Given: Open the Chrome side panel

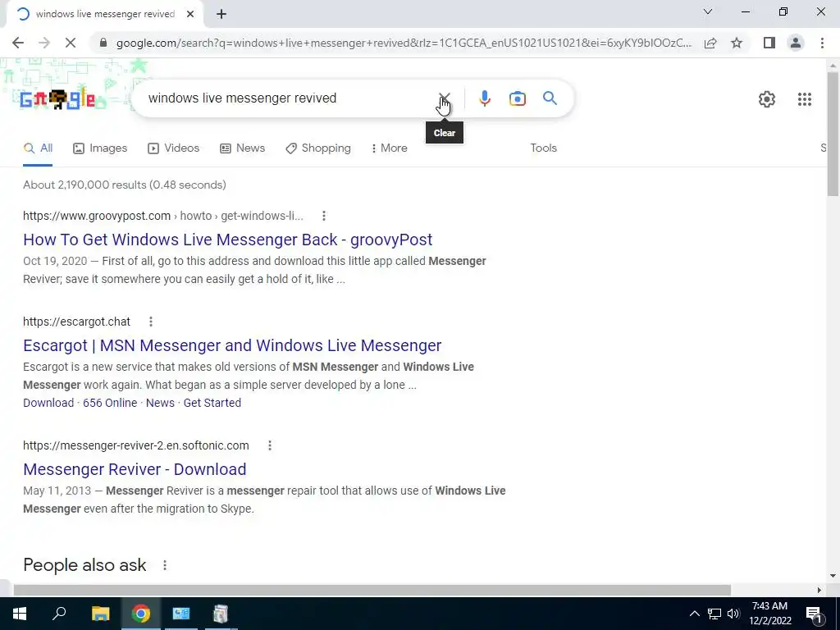Looking at the screenshot, I should pos(769,43).
